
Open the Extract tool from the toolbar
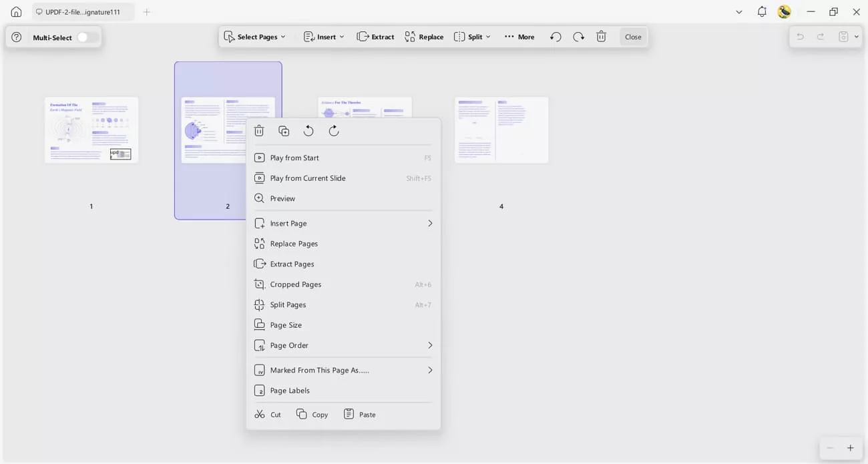coord(375,37)
